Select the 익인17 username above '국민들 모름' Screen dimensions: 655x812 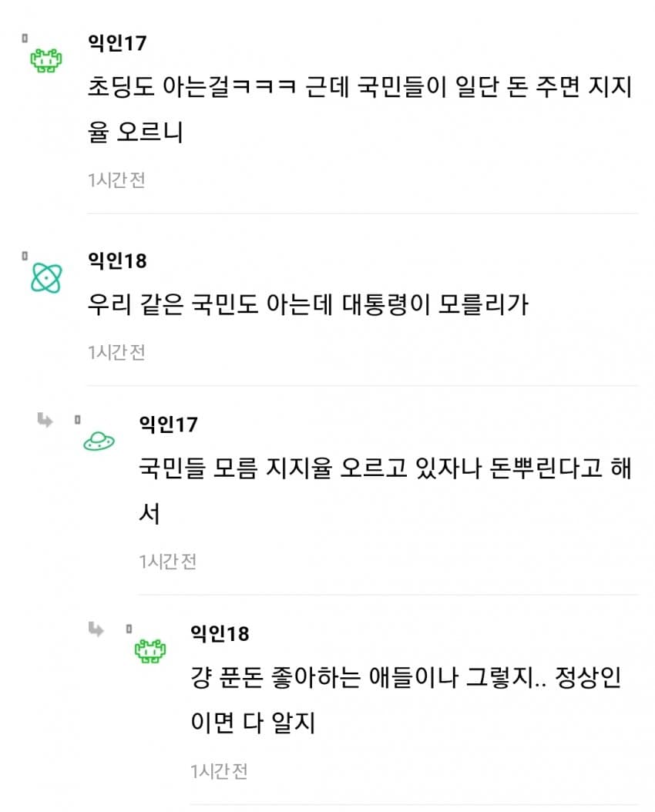click(168, 424)
